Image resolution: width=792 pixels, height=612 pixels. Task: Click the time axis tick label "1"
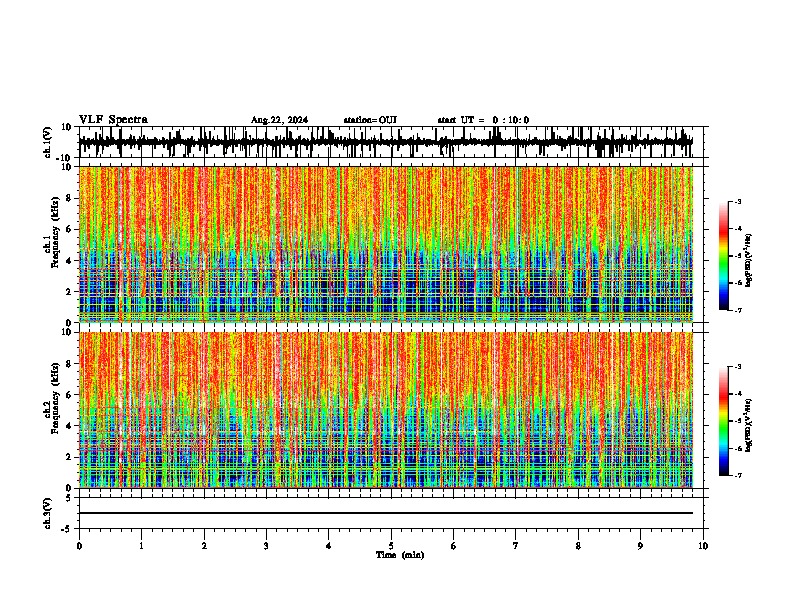click(141, 546)
